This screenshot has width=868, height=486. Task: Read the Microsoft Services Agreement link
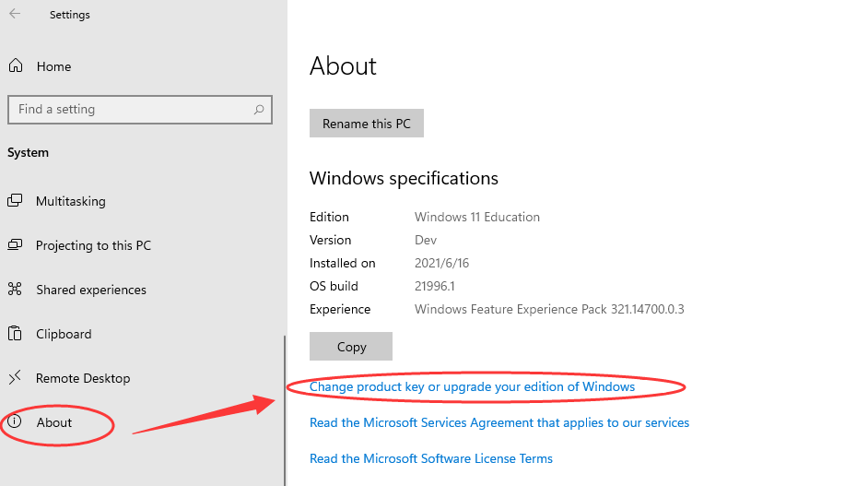click(499, 422)
